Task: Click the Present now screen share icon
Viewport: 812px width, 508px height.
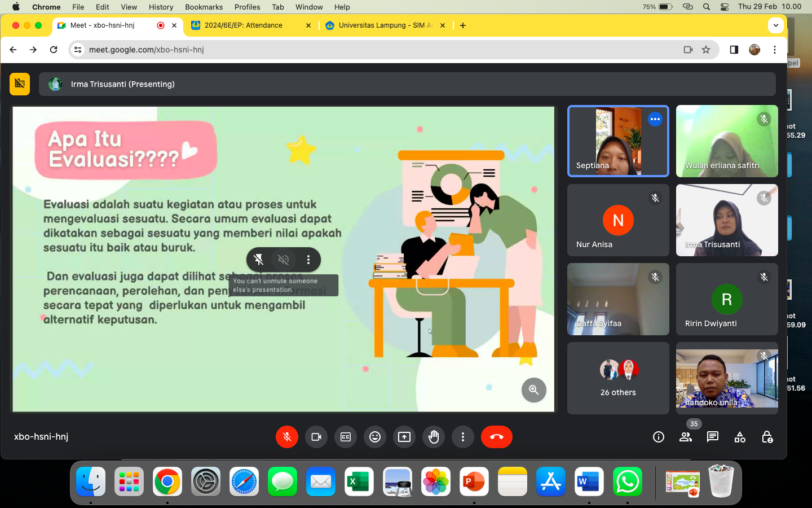Action: click(x=404, y=437)
